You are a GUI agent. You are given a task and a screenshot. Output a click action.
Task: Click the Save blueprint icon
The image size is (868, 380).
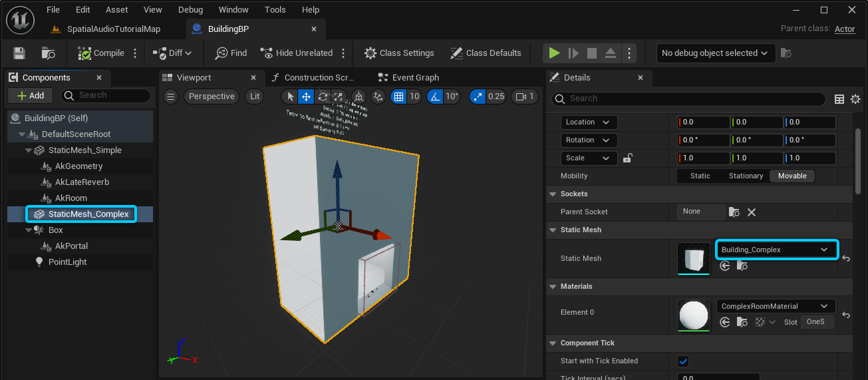click(x=19, y=53)
